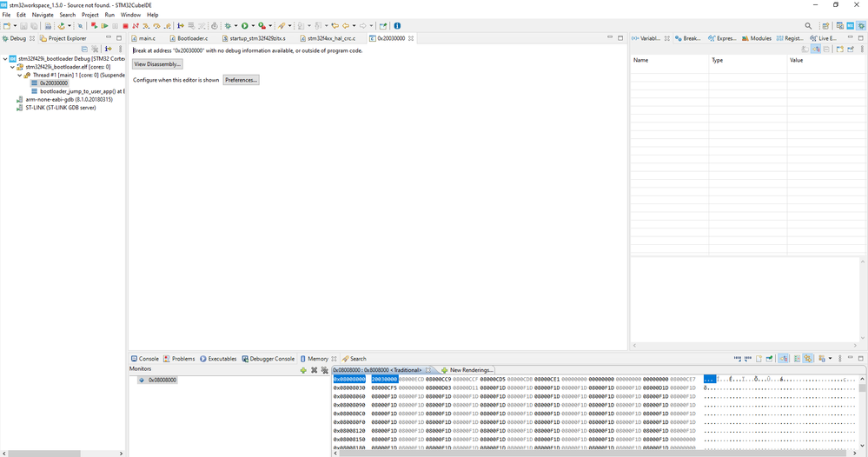Image resolution: width=868 pixels, height=457 pixels.
Task: Open the dropdown arrow beside the Run icon
Action: tap(253, 26)
